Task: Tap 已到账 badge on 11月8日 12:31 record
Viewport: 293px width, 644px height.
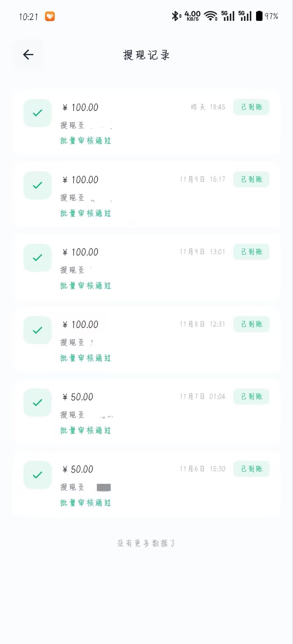Action: click(251, 324)
